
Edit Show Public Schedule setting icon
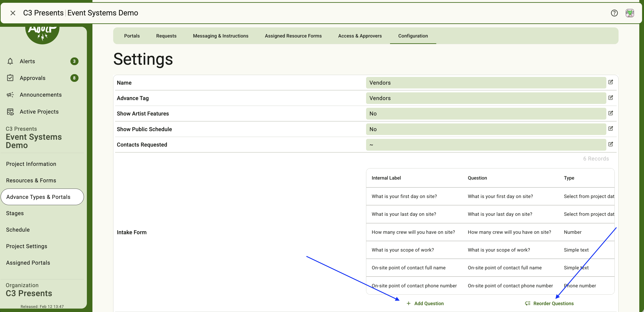point(610,129)
